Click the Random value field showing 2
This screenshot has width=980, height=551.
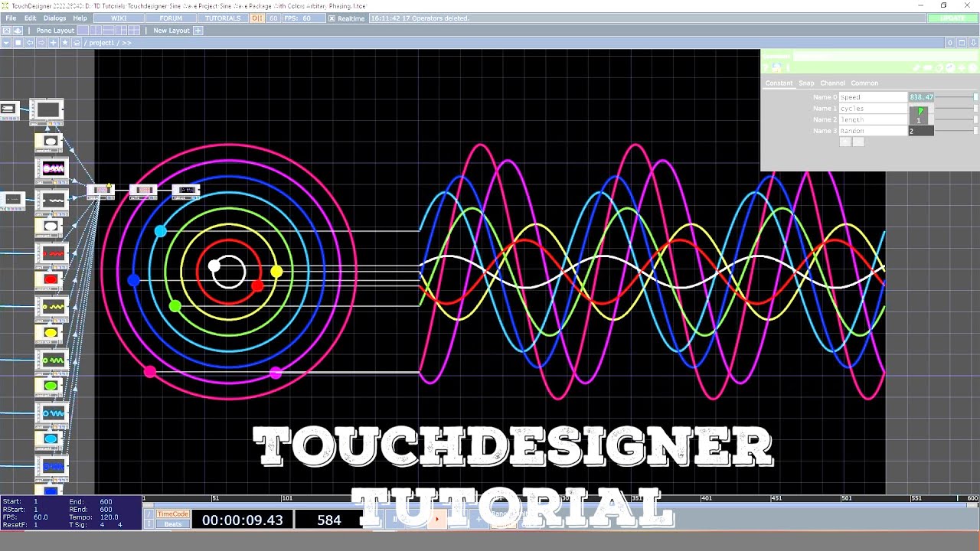coord(921,131)
